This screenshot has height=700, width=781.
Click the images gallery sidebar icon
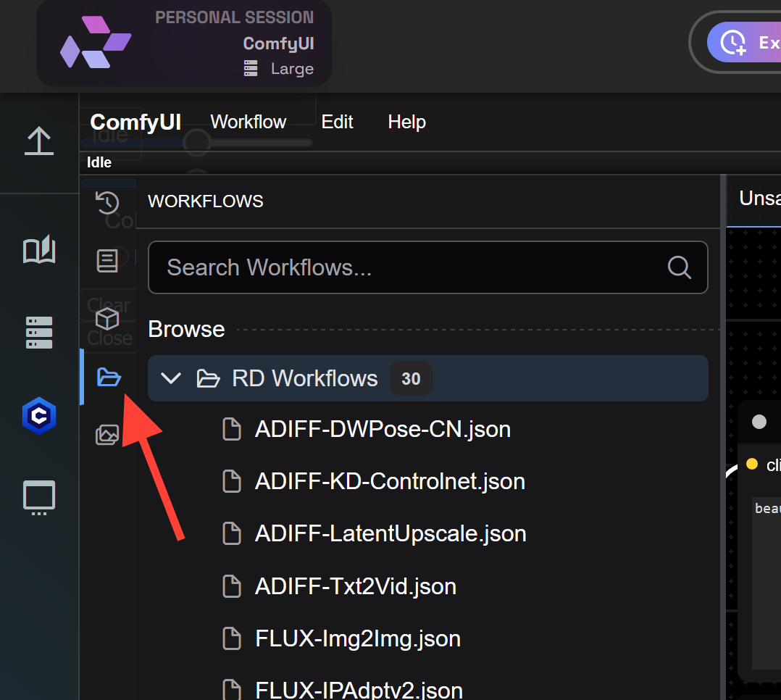[x=107, y=435]
